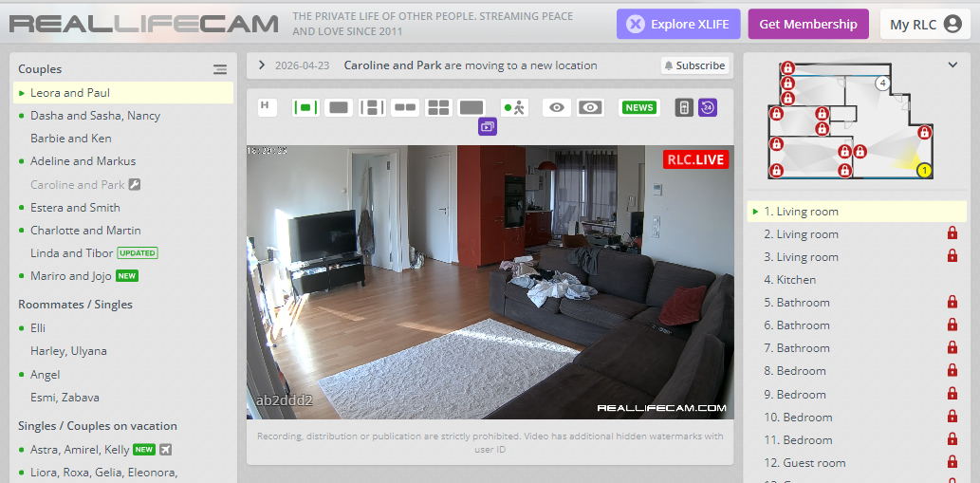Open the purple 24-hour replay icon

[708, 107]
